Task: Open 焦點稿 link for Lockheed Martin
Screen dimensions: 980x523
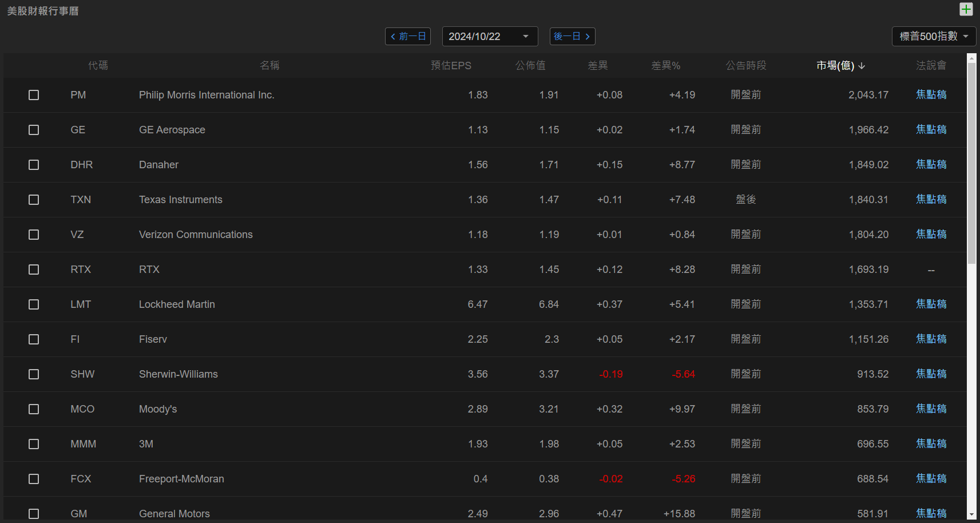Action: pos(931,304)
